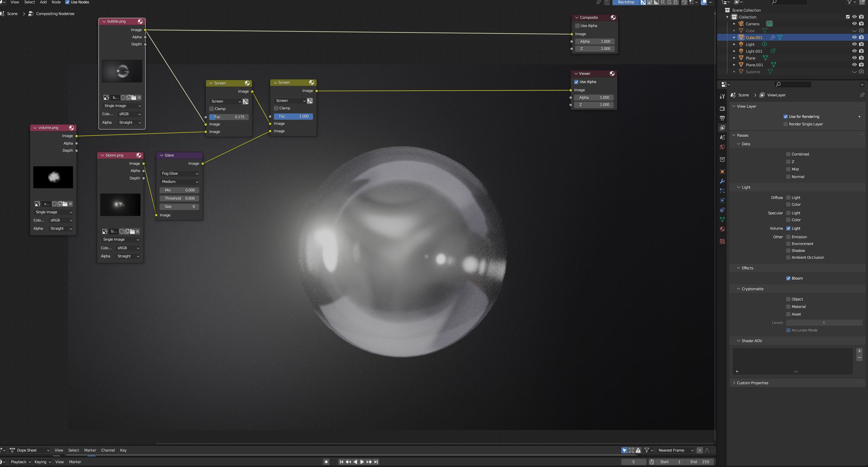This screenshot has height=467, width=868.
Task: Open the Texture properties checker tab
Action: (x=722, y=241)
